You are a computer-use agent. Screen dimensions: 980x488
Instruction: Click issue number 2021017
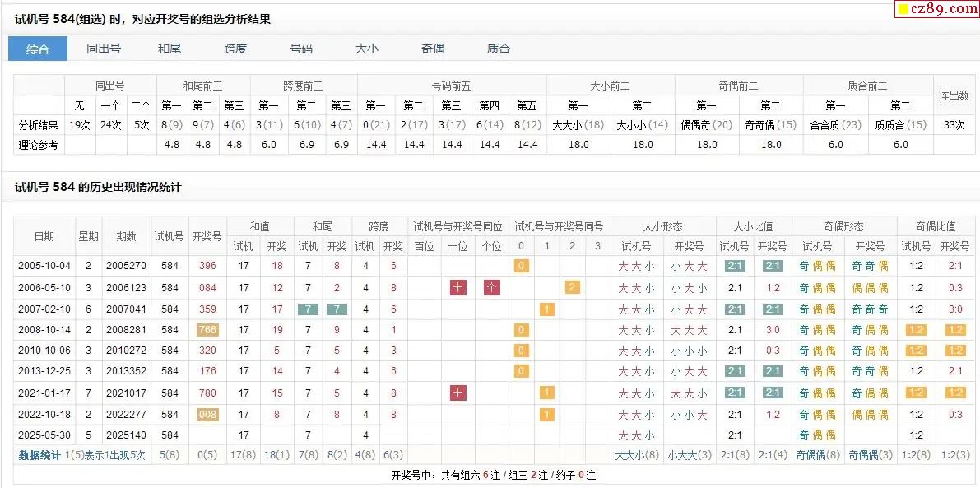click(x=126, y=393)
